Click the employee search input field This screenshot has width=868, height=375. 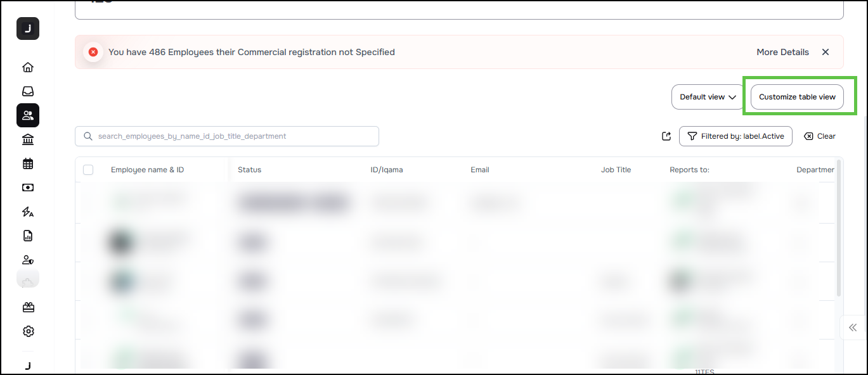coord(227,136)
